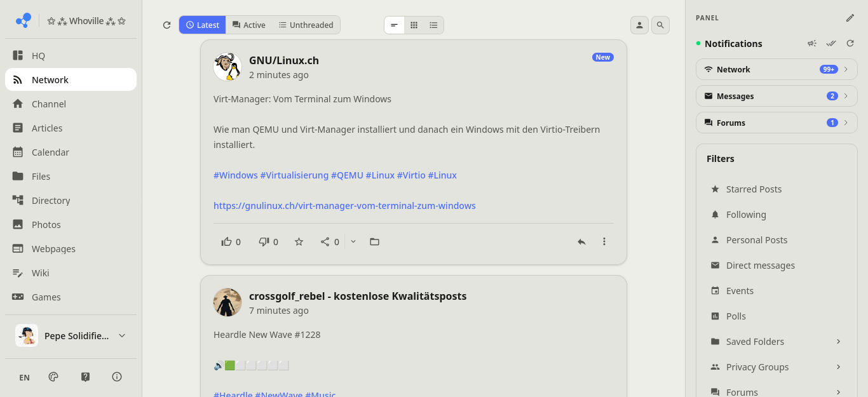Refresh the notifications list
This screenshot has height=397, width=868.
850,43
